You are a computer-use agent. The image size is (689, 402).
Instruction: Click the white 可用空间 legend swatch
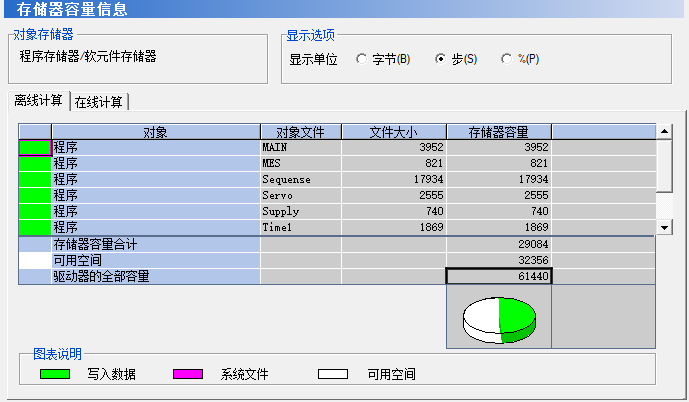pyautogui.click(x=333, y=375)
